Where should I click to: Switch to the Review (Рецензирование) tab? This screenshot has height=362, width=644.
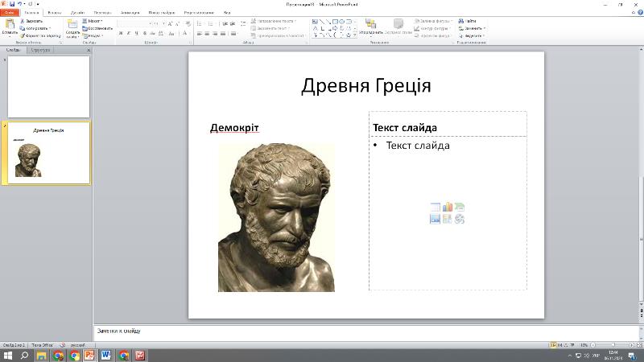(x=199, y=13)
